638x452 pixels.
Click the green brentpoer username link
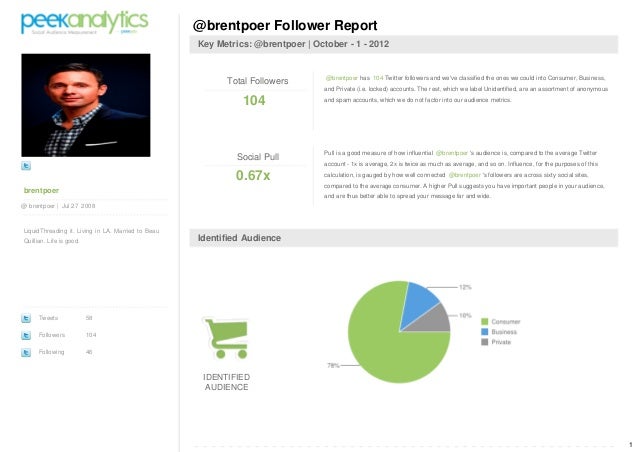point(41,190)
